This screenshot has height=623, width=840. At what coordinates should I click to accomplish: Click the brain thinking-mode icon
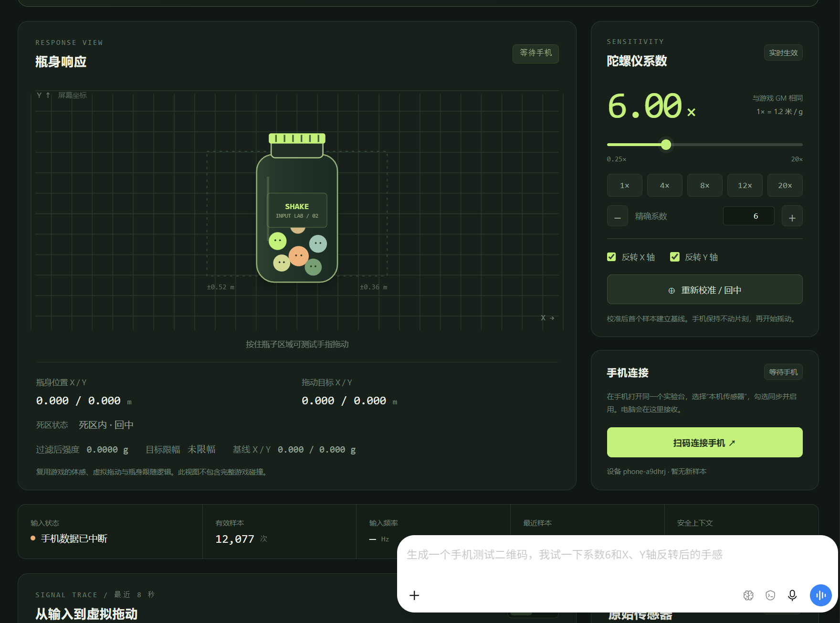tap(748, 595)
